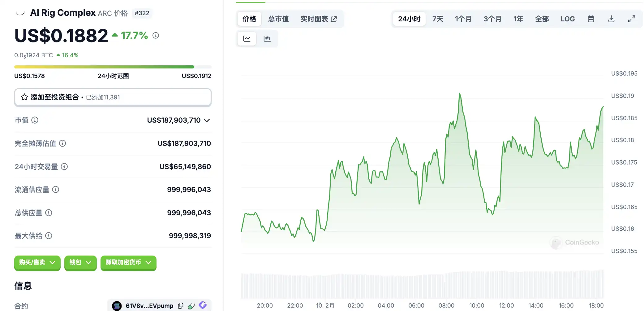644x311 pixels.
Task: Switch to the candlestick chart view
Action: pos(267,39)
